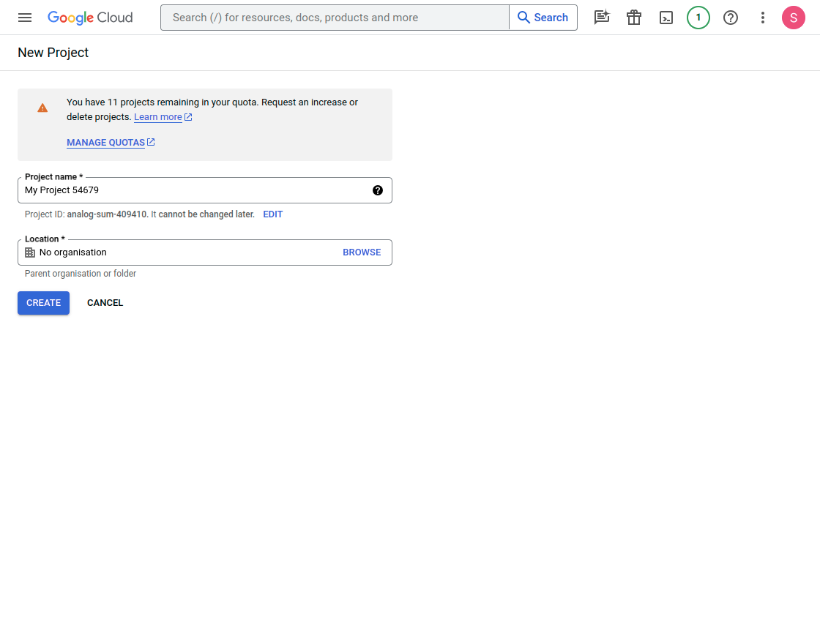Follow the Learn more link

158,117
